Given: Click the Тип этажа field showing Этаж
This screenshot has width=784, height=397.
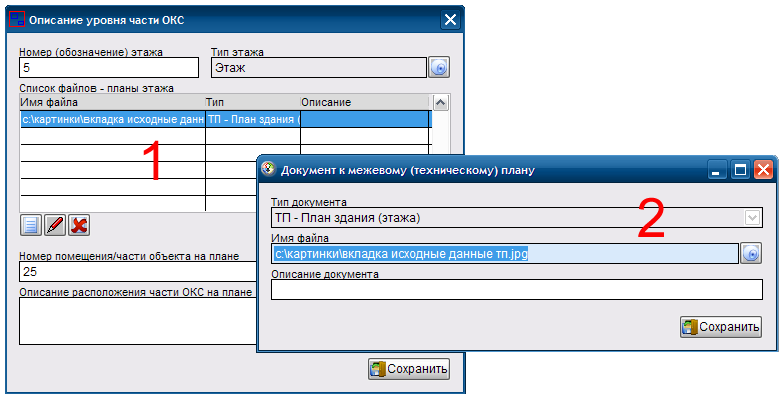Looking at the screenshot, I should point(319,68).
